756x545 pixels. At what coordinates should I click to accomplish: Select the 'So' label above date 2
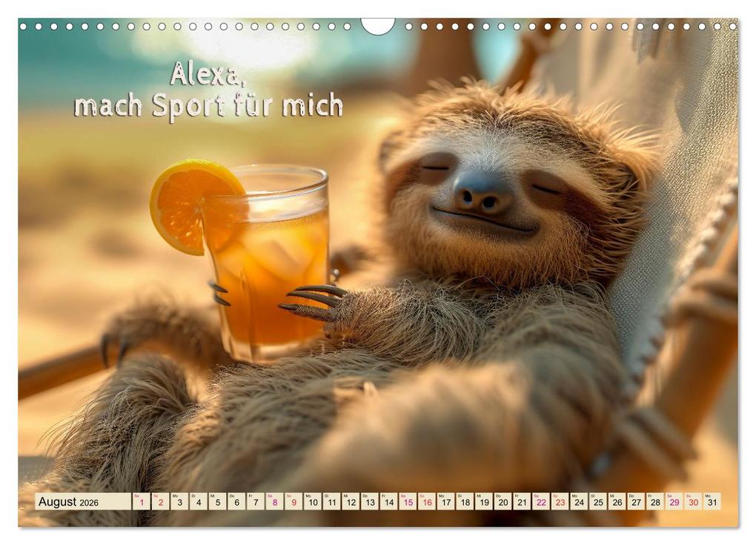pos(156,495)
